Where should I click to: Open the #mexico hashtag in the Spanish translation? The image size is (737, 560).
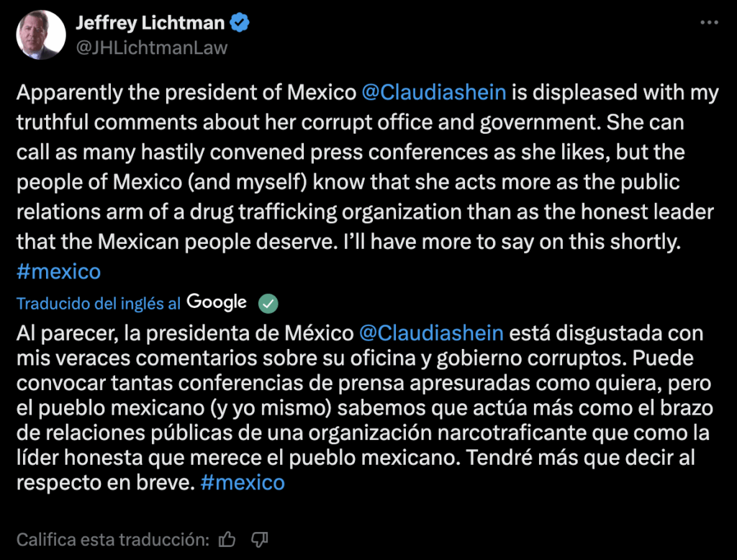[x=243, y=482]
